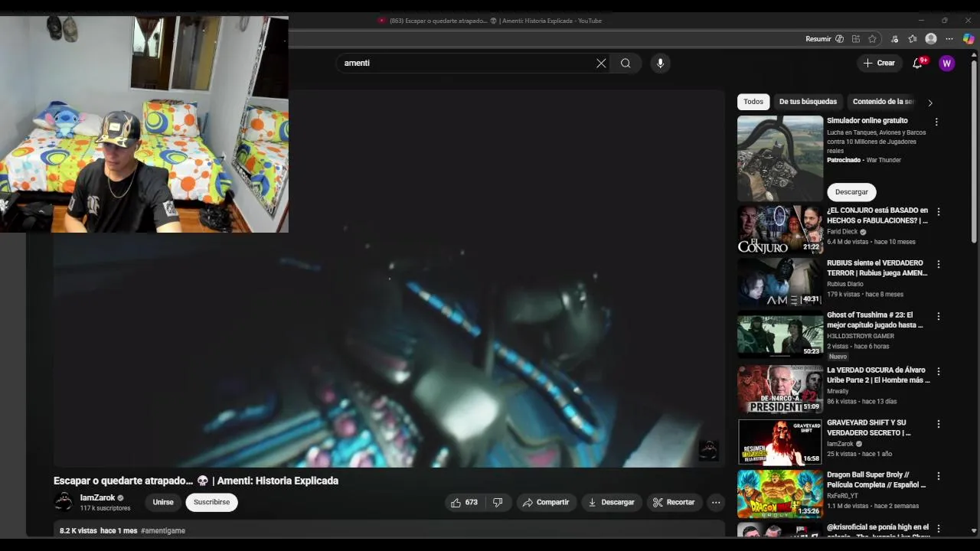Click the Crear button
This screenshot has height=551, width=980.
tap(879, 64)
